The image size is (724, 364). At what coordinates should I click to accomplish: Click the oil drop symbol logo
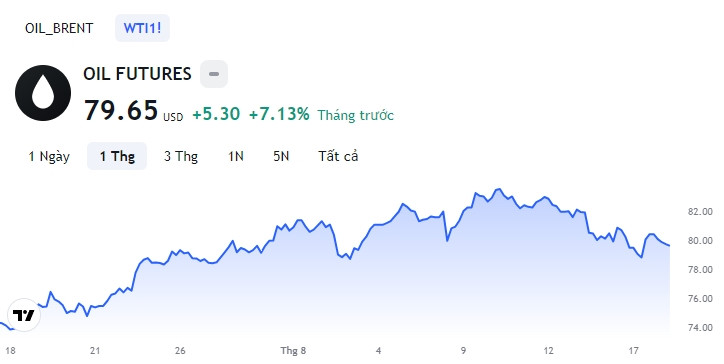43,93
